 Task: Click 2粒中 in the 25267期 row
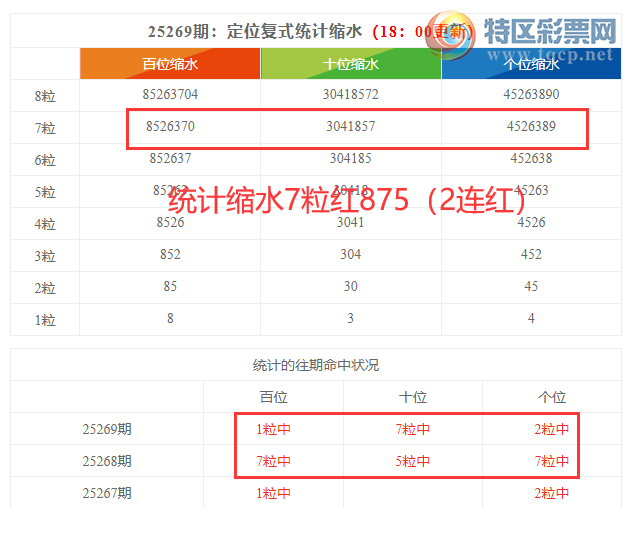coord(552,493)
